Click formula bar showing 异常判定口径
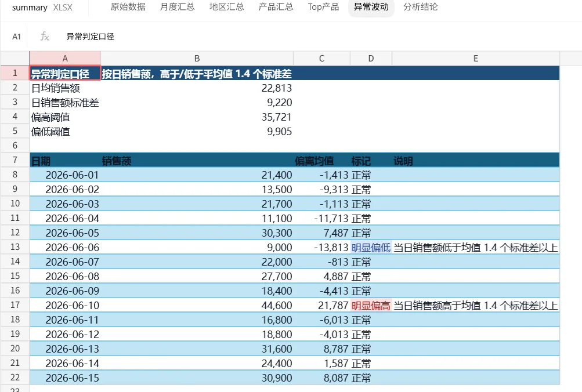 point(90,37)
